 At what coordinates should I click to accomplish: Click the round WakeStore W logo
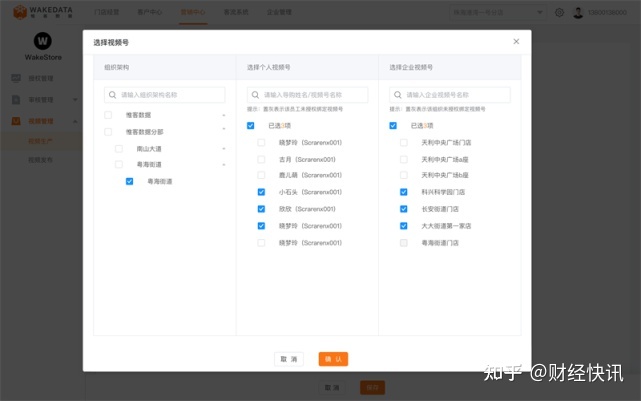pos(43,41)
